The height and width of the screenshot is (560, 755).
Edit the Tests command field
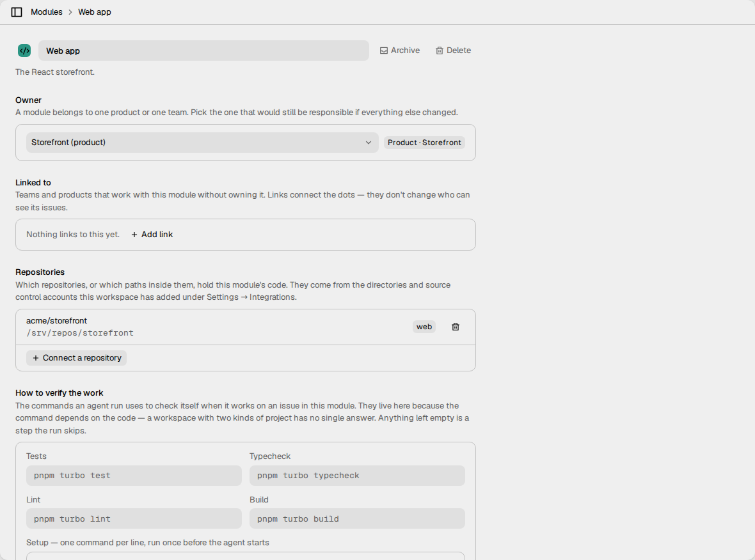(134, 476)
